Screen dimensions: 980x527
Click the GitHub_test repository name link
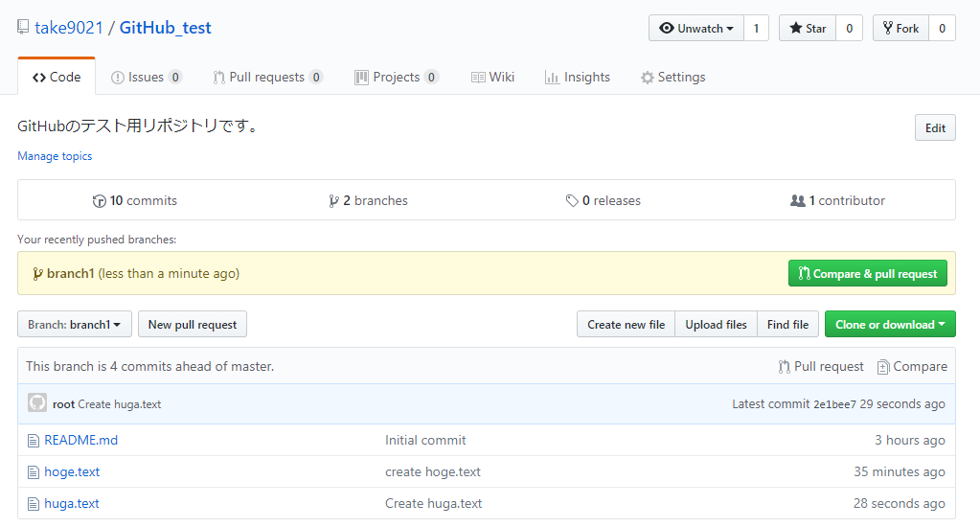tap(166, 28)
